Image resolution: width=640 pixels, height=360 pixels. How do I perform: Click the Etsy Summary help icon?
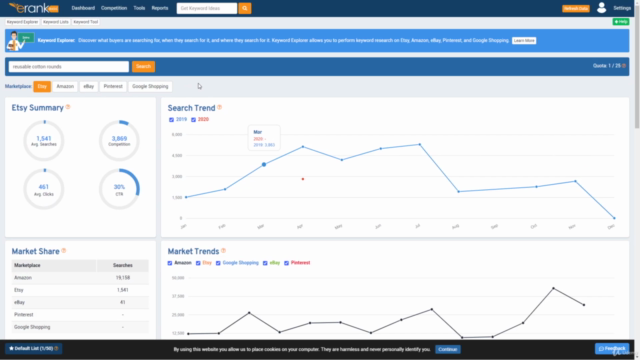[x=68, y=107]
